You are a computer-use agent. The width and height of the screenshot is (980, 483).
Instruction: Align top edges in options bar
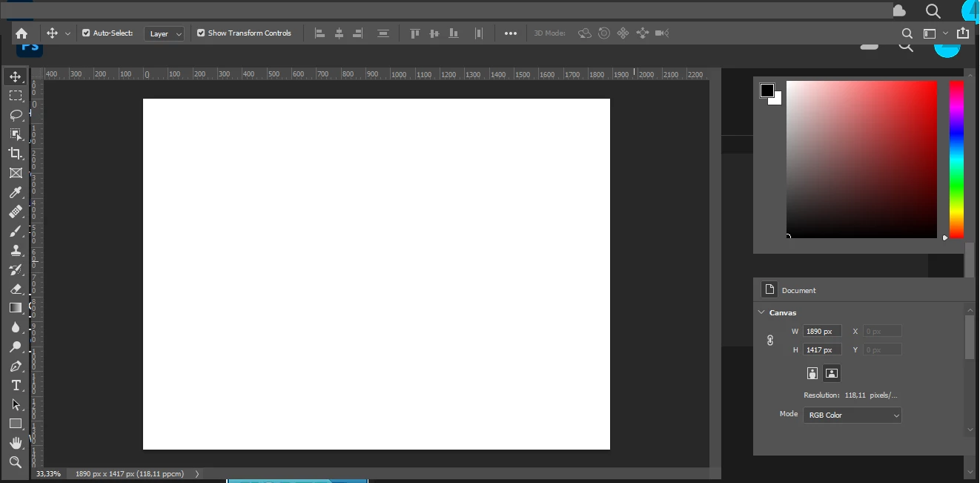click(x=415, y=33)
